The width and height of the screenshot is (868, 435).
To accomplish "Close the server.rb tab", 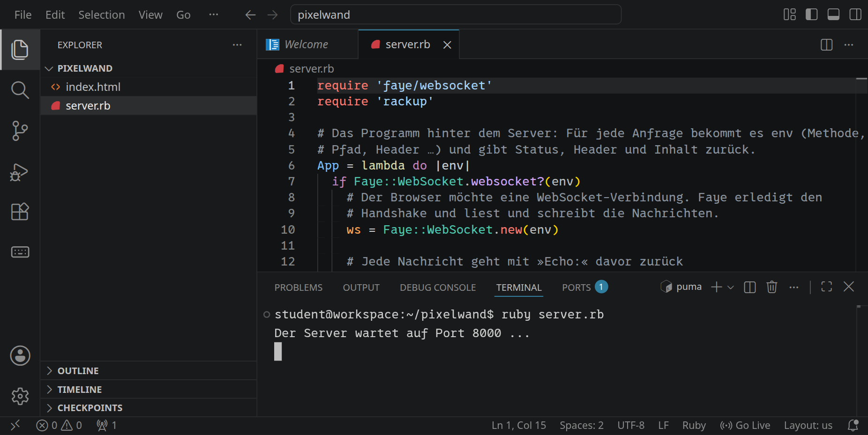I will click(x=447, y=45).
